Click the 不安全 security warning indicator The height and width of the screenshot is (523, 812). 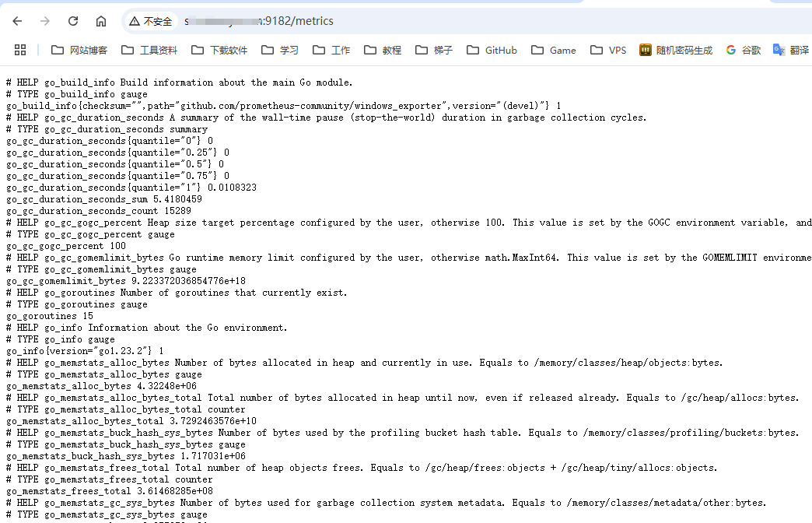pyautogui.click(x=151, y=21)
